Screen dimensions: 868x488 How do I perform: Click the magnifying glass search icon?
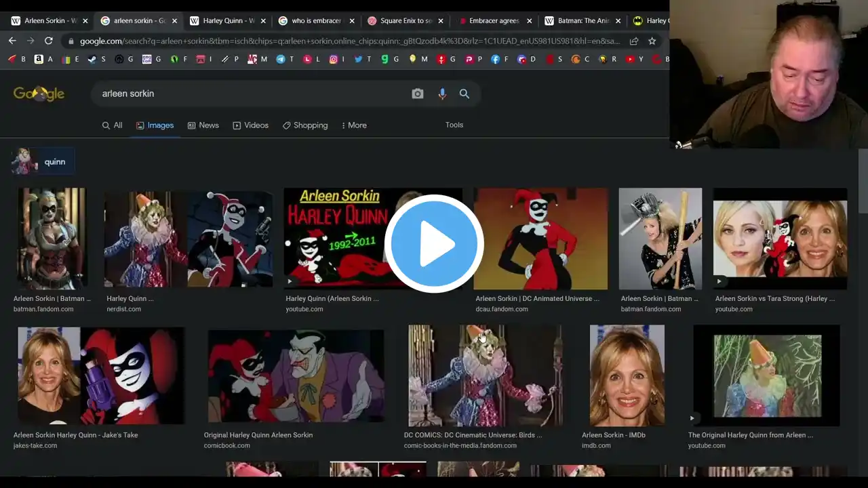click(465, 94)
